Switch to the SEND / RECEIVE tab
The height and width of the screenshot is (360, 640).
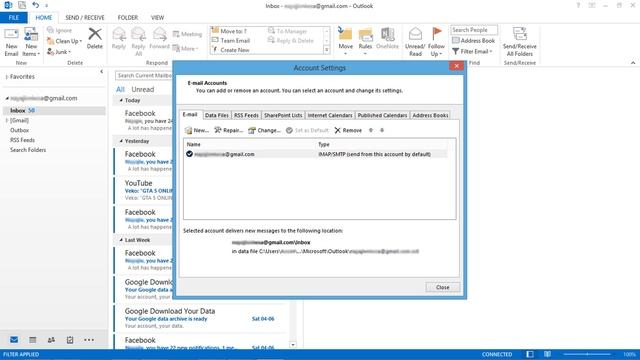tap(84, 18)
